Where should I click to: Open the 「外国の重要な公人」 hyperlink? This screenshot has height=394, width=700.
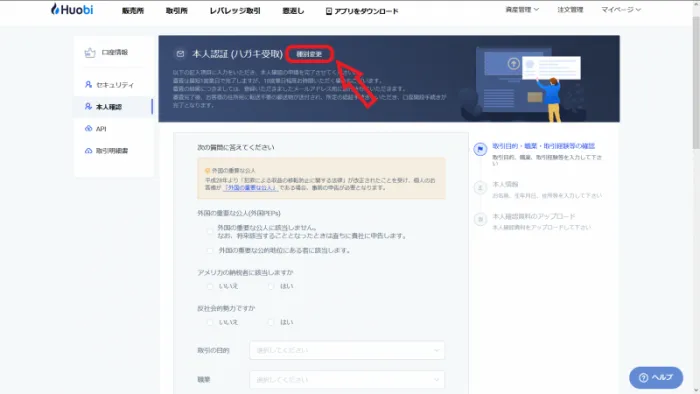click(x=250, y=188)
